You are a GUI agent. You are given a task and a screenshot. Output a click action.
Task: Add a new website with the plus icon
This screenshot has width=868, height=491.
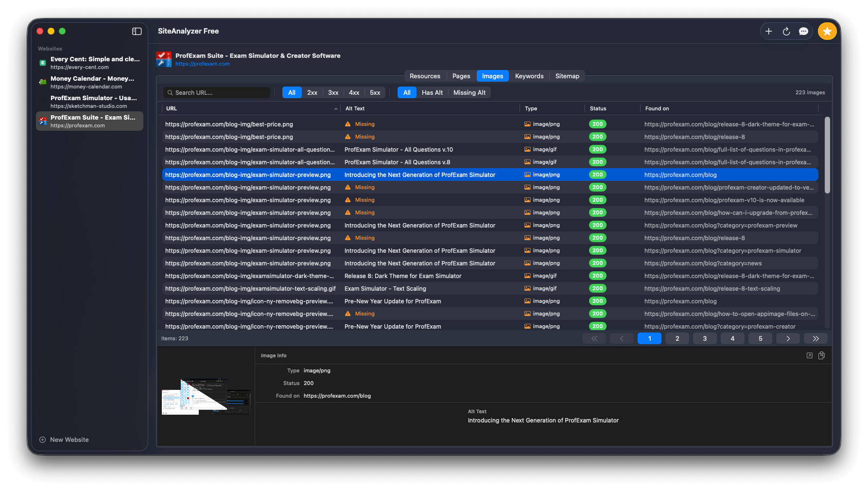[768, 31]
